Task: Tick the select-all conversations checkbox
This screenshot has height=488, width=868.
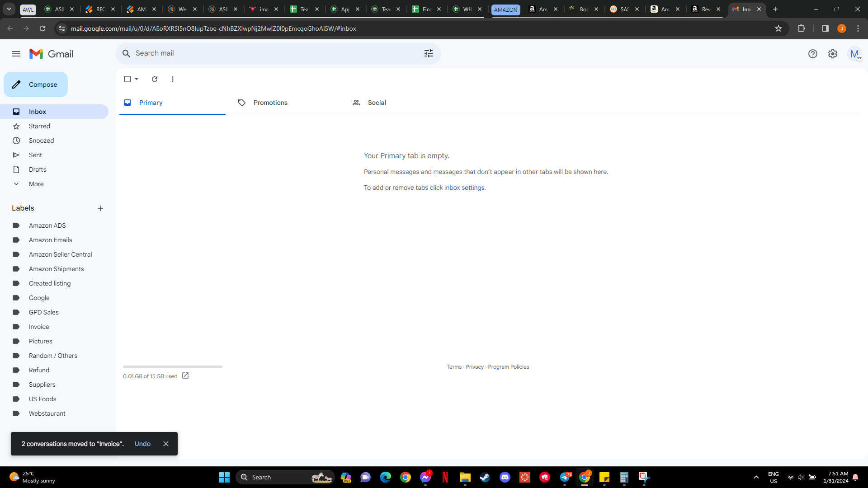Action: click(x=127, y=79)
